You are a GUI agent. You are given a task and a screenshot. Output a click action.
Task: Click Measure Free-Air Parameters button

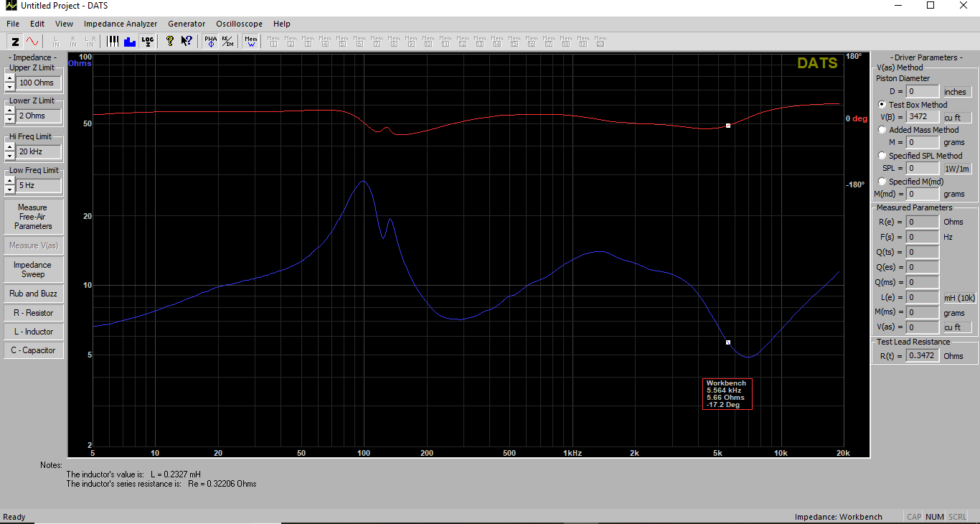(x=33, y=217)
